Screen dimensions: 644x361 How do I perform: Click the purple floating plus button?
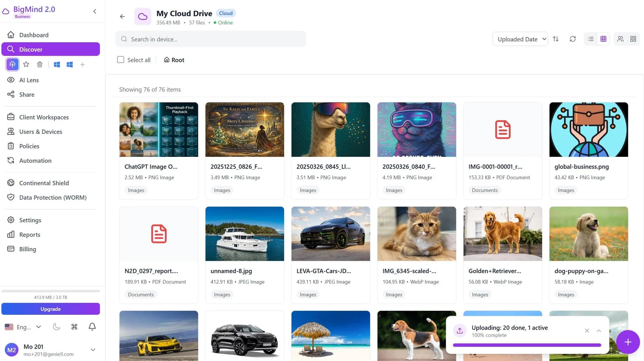coord(627,342)
